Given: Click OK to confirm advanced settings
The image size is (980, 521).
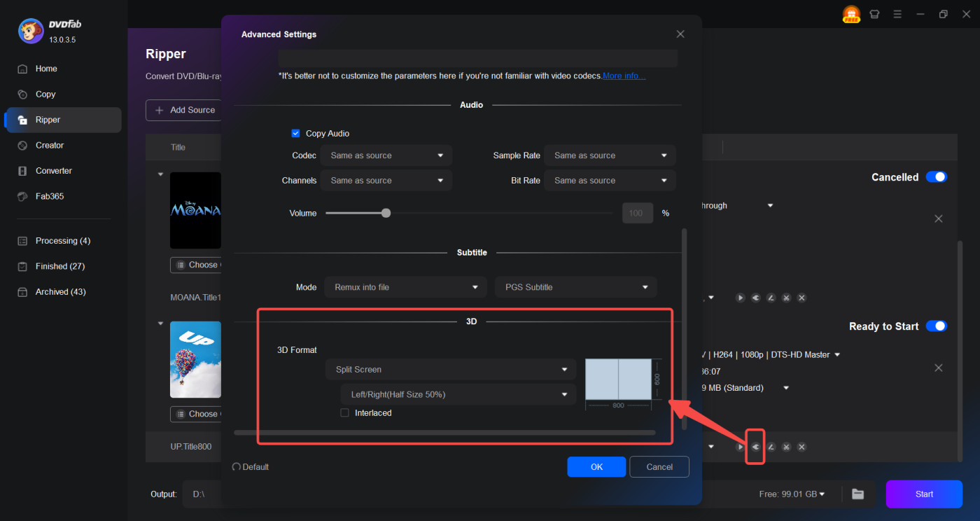Looking at the screenshot, I should point(596,467).
